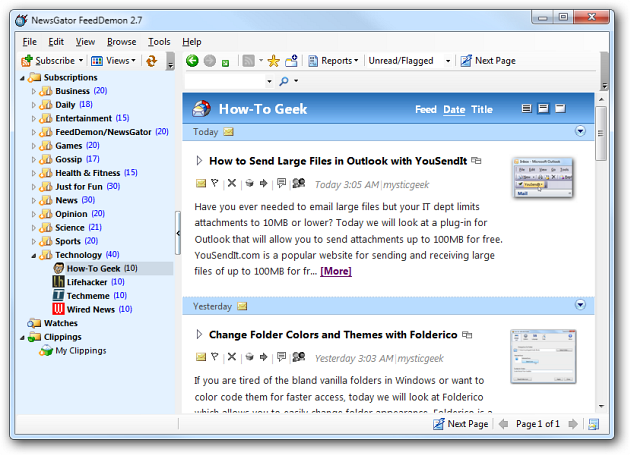This screenshot has height=455, width=630.
Task: Open YouSendIt article in new window icon
Action: (476, 161)
